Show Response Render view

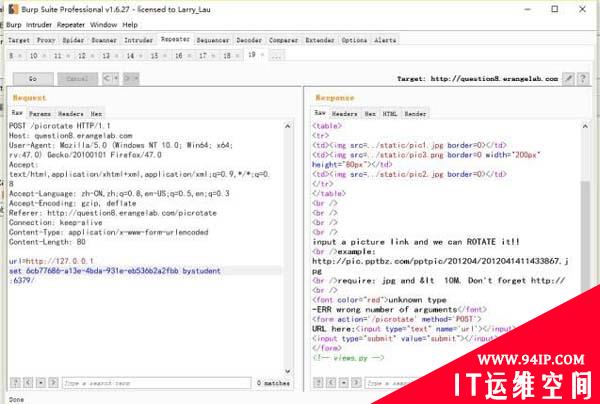coord(415,114)
